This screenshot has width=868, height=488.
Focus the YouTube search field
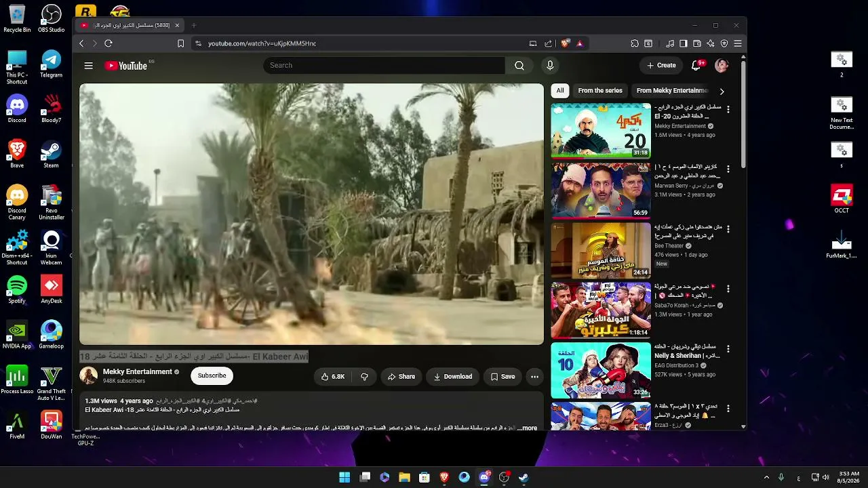click(x=384, y=66)
